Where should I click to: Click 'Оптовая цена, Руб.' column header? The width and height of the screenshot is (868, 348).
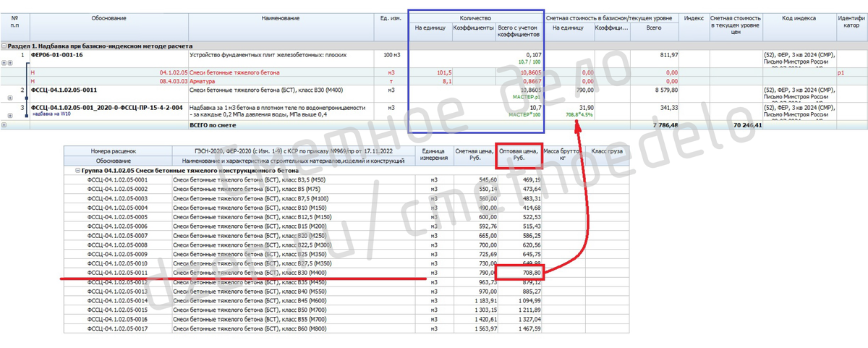point(520,155)
